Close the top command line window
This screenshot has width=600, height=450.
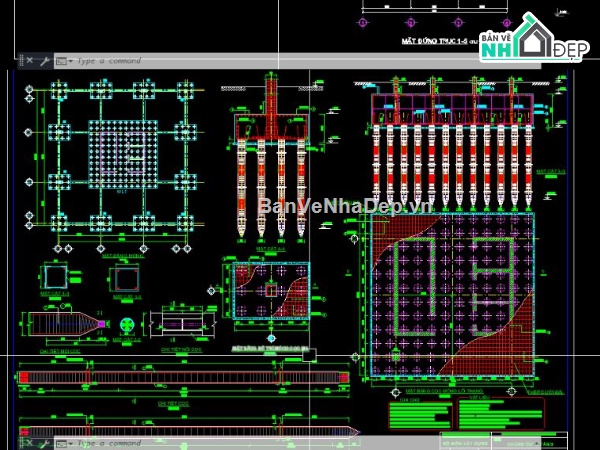(x=29, y=61)
